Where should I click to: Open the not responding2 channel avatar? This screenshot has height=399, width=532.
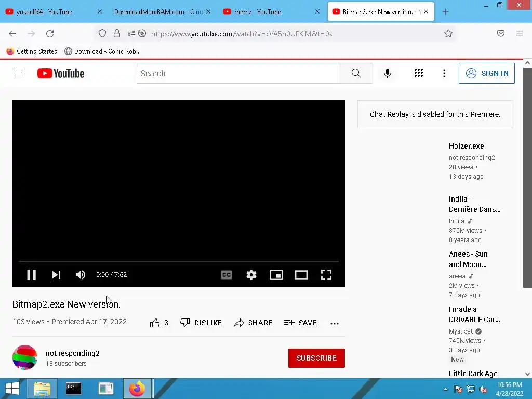pos(25,357)
